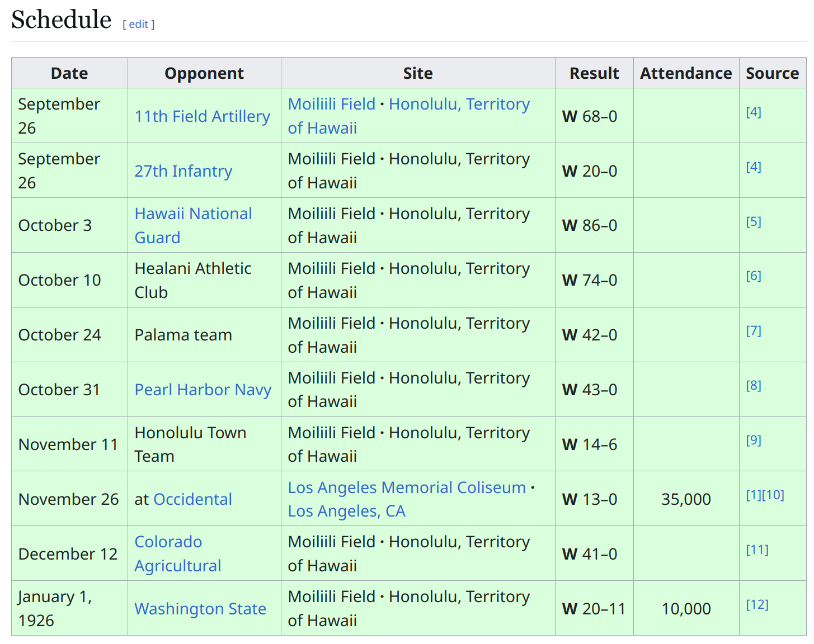The width and height of the screenshot is (814, 644).
Task: Select the Healani Athletic Club cell
Action: point(204,280)
